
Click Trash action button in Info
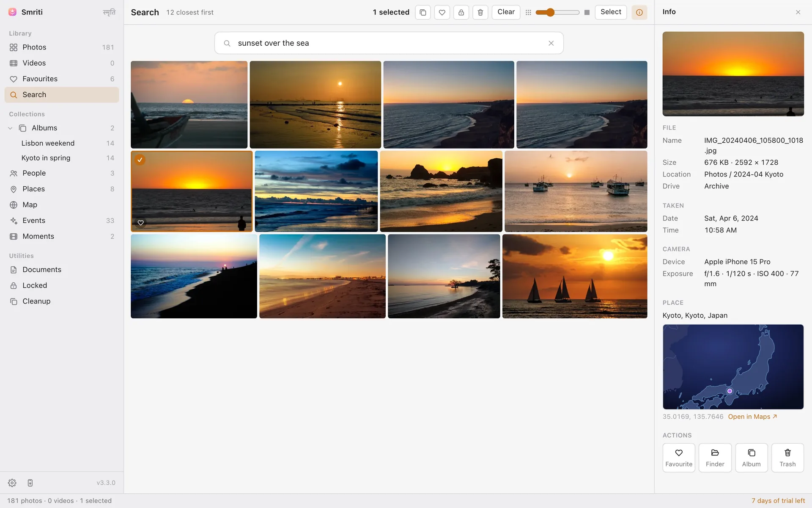coord(787,458)
